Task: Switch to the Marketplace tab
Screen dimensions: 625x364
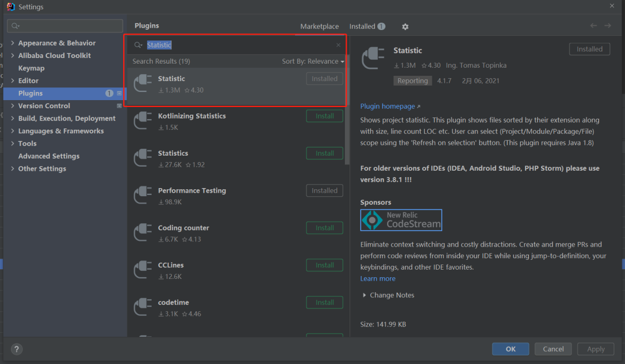Action: (x=319, y=26)
